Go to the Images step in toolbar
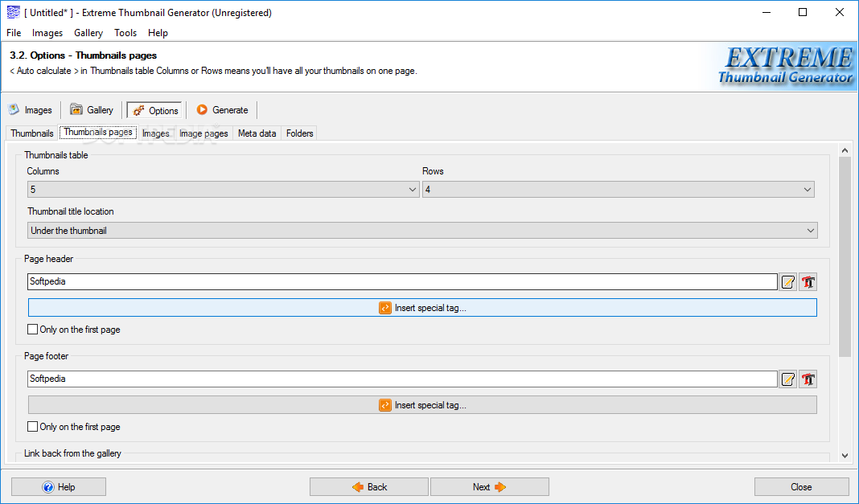Viewport: 859px width, 504px height. coord(31,110)
